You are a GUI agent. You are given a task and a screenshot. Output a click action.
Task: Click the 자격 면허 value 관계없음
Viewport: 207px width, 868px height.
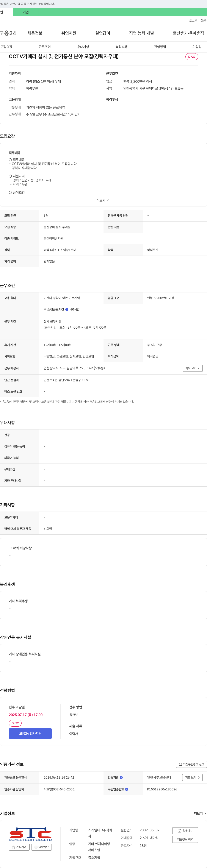[49, 261]
